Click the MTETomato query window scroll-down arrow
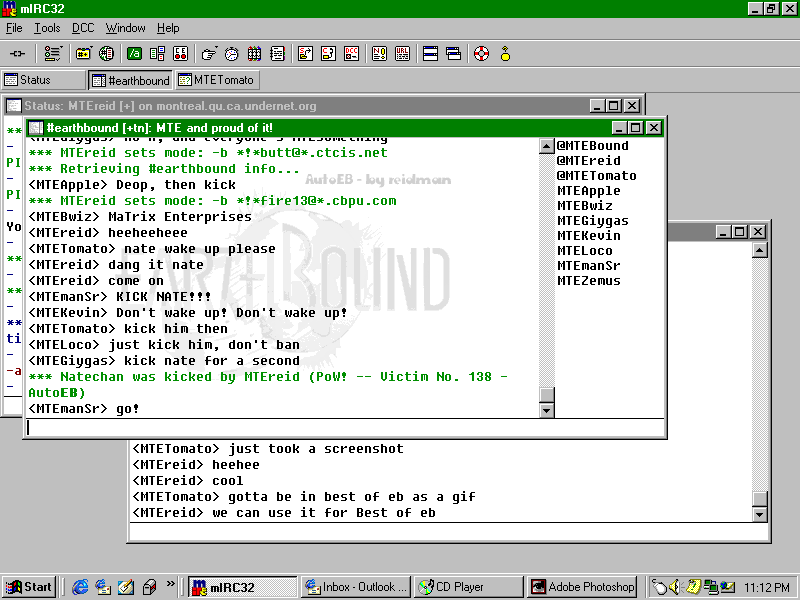This screenshot has width=800, height=600. point(760,514)
